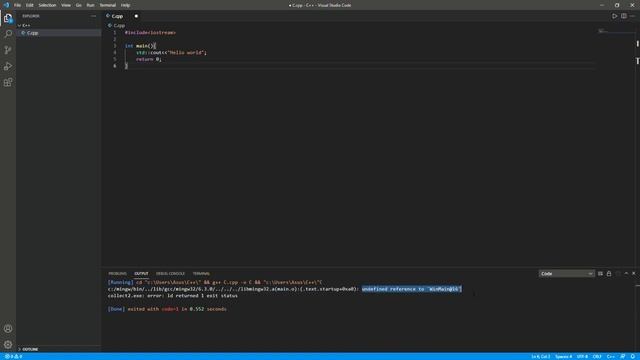Maximize the bottom panel with chevron
This screenshot has height=360, width=640.
(x=626, y=273)
